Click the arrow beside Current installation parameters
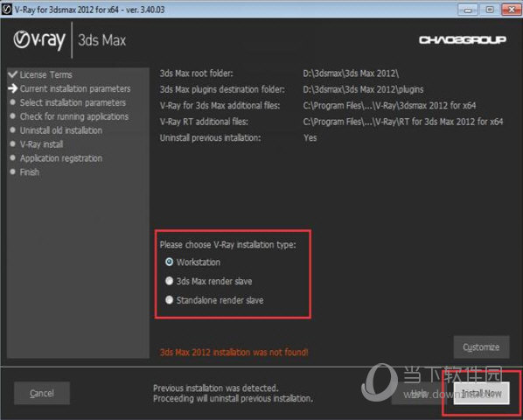The height and width of the screenshot is (420, 523). coord(12,88)
